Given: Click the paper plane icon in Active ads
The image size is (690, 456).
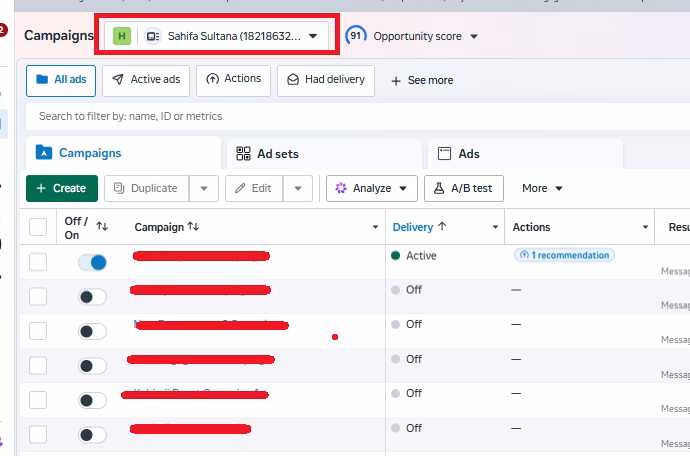Looking at the screenshot, I should coord(117,79).
